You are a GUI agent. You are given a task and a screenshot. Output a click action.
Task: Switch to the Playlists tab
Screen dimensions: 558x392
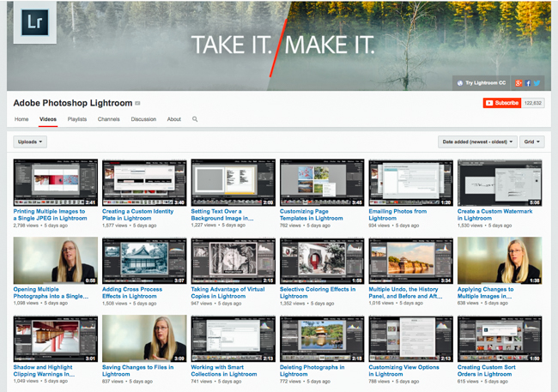(x=77, y=119)
